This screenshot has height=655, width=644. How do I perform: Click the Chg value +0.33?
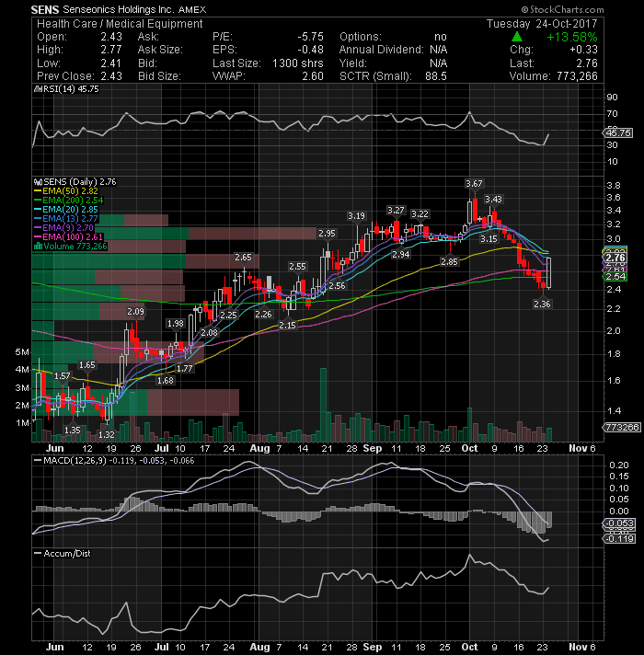(583, 50)
